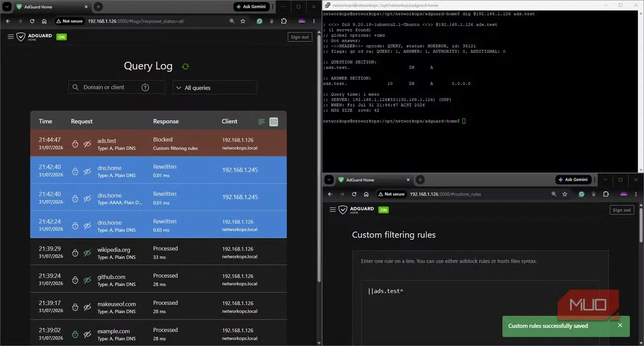
Task: Switch to detailed view icon in table header
Action: [274, 122]
